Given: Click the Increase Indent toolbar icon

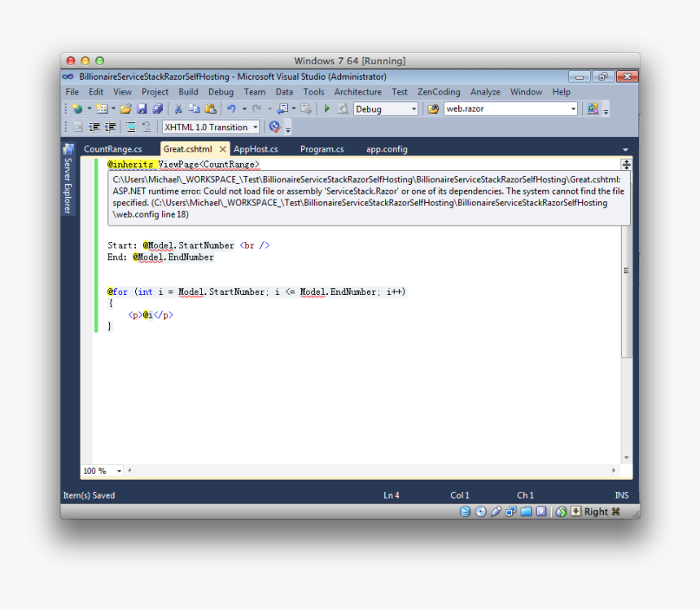Looking at the screenshot, I should tap(110, 127).
